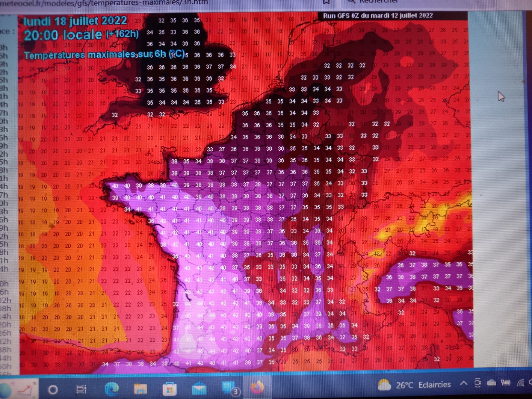Launch Microsoft Store from the taskbar
Image resolution: width=532 pixels, height=399 pixels.
point(169,389)
